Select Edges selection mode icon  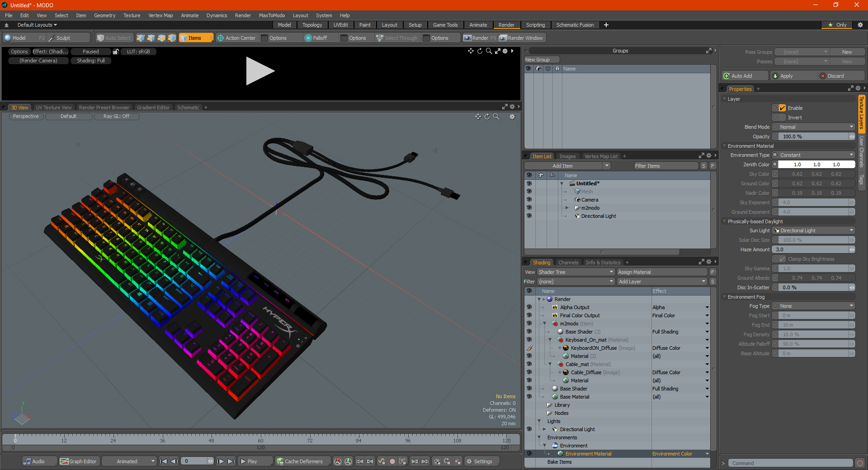[151, 38]
